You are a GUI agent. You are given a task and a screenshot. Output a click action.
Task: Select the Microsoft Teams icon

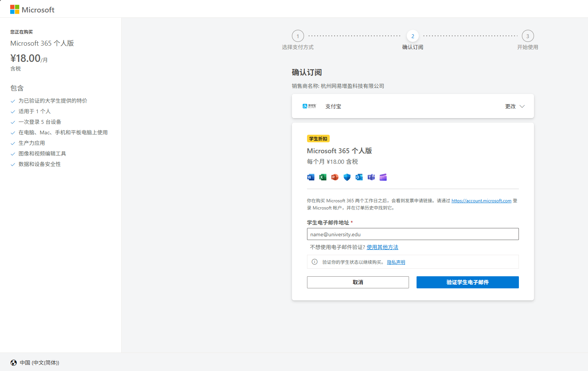[x=371, y=177]
